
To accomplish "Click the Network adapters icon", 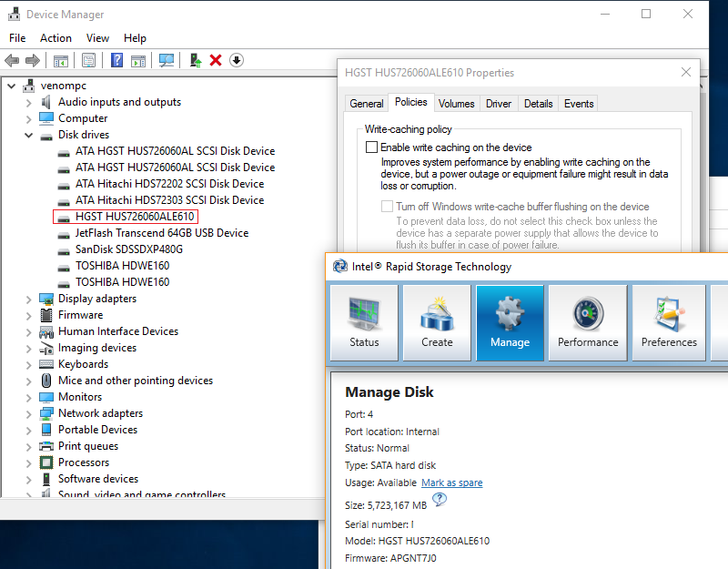I will tap(46, 413).
